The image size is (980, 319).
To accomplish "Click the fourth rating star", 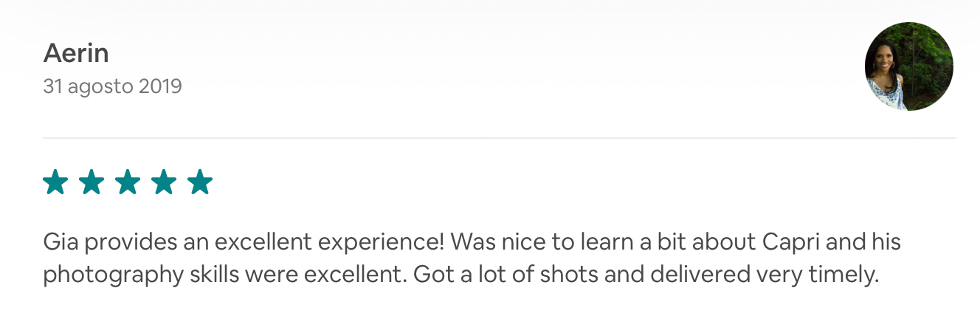I will coord(164,182).
